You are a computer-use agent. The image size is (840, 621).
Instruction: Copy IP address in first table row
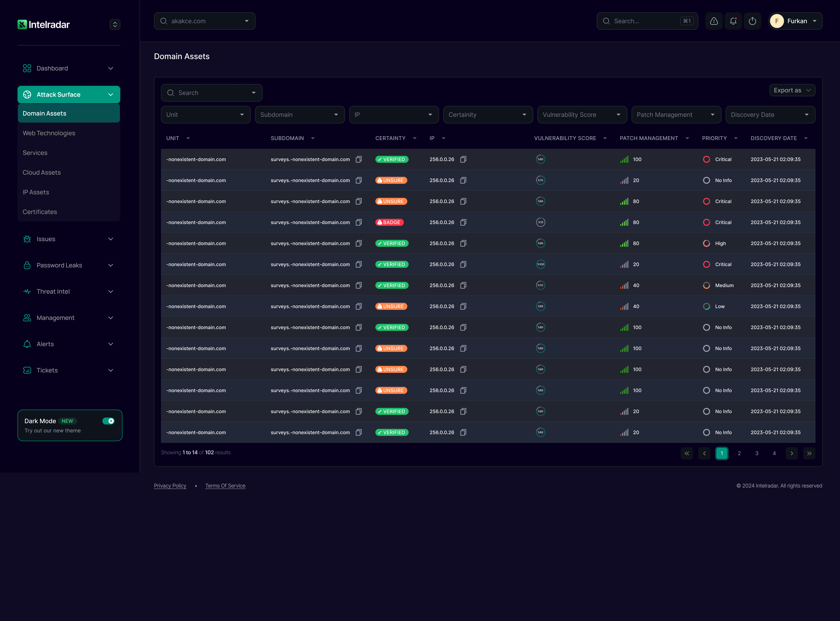tap(463, 159)
